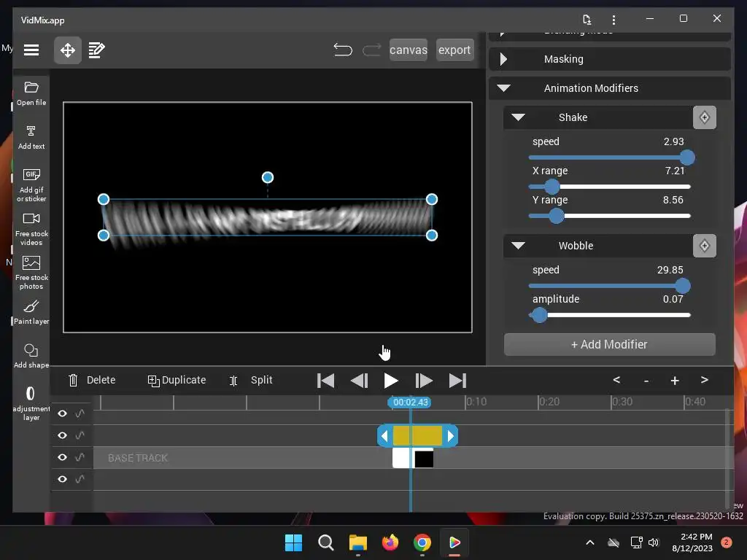Toggle visibility of bottom track
The height and width of the screenshot is (560, 747).
point(63,479)
